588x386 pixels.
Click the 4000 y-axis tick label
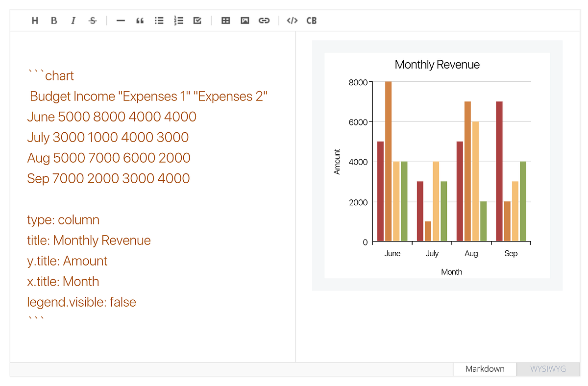[358, 162]
